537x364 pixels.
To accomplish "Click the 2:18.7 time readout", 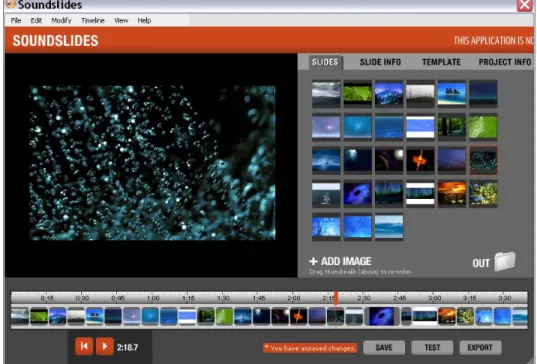I will 127,348.
